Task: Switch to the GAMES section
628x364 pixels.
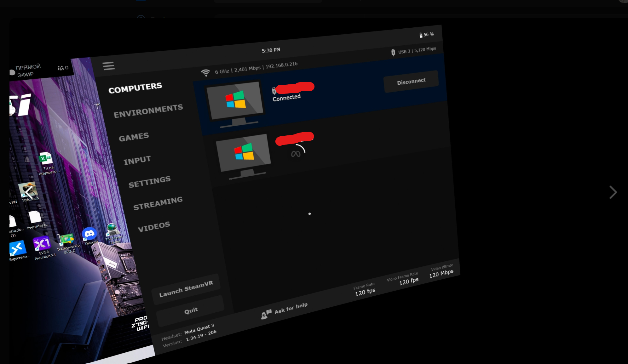Action: click(134, 137)
